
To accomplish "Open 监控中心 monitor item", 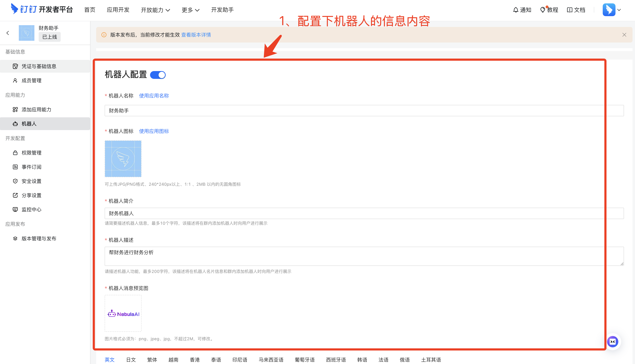I will pyautogui.click(x=31, y=209).
